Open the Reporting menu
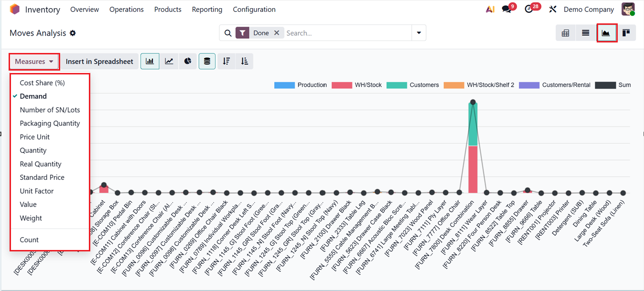The height and width of the screenshot is (291, 644). [x=207, y=9]
